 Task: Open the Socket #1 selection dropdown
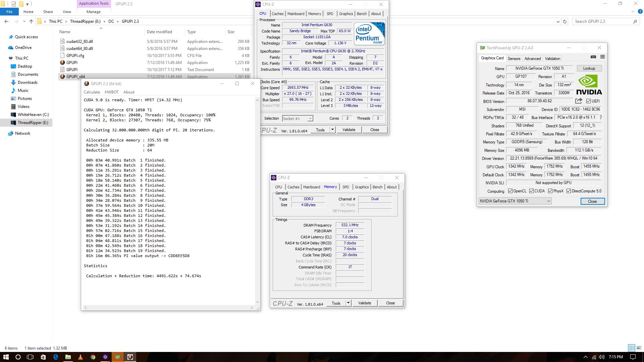[298, 118]
